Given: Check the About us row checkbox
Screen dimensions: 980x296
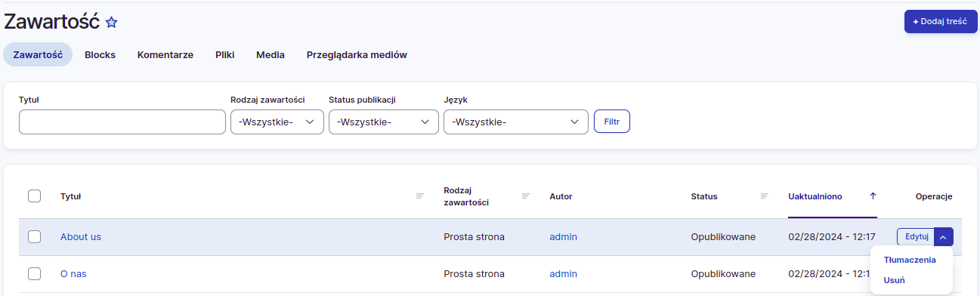Looking at the screenshot, I should point(34,236).
